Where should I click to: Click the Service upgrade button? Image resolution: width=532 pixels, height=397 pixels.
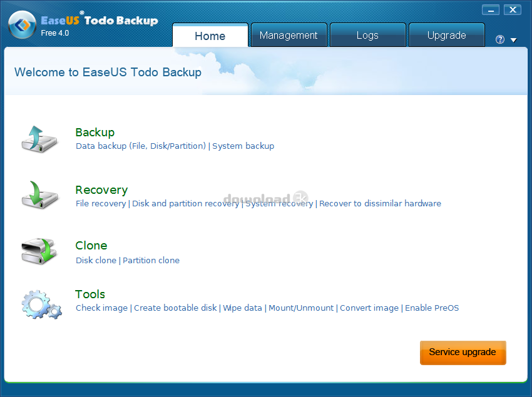pyautogui.click(x=463, y=353)
